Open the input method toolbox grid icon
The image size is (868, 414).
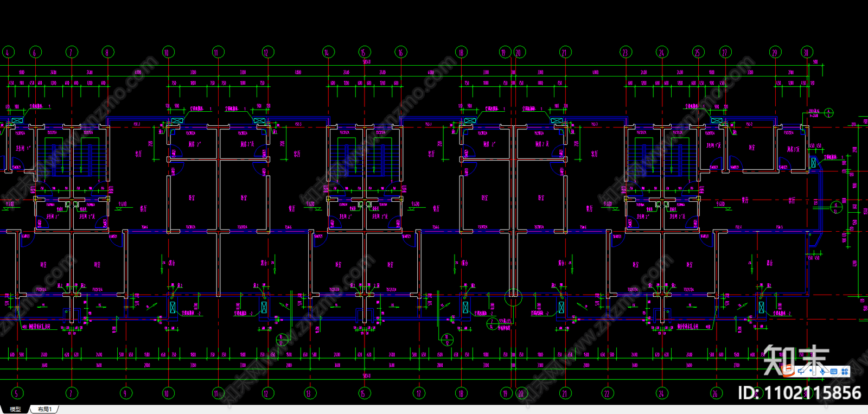[845, 372]
